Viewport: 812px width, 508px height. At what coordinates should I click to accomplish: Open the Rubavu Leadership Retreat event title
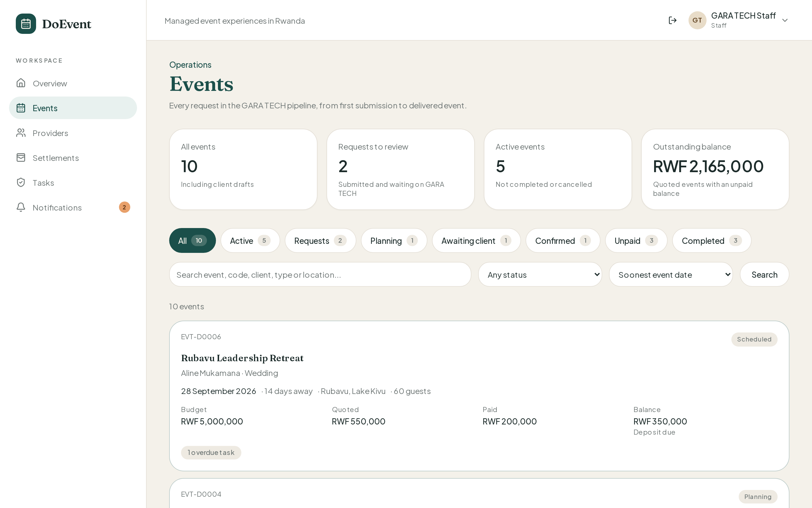tap(242, 358)
